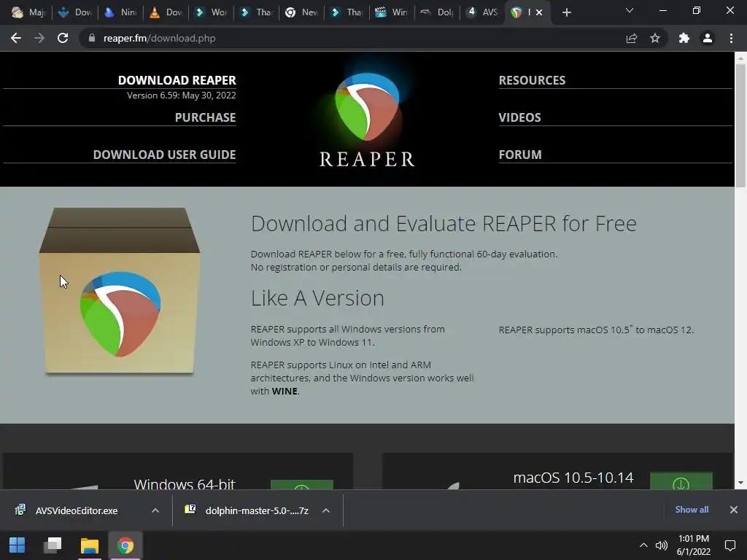Close the downloads bar

point(734,510)
